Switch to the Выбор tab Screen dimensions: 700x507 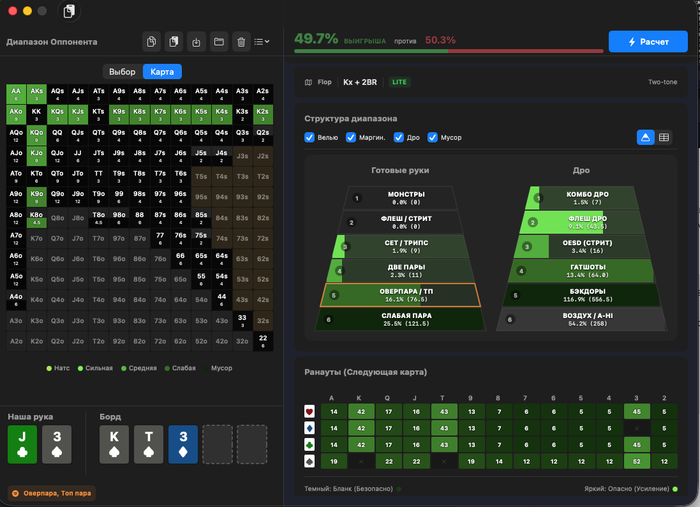(x=122, y=72)
